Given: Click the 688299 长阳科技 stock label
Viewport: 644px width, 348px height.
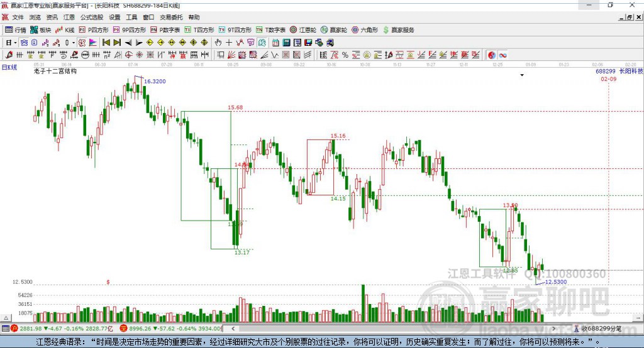Looking at the screenshot, I should pos(619,71).
